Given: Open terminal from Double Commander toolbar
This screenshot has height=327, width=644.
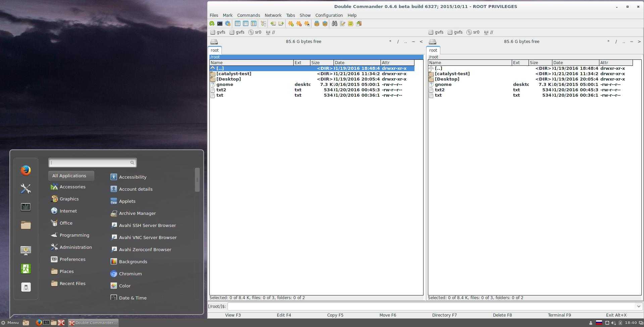Looking at the screenshot, I should pos(220,24).
